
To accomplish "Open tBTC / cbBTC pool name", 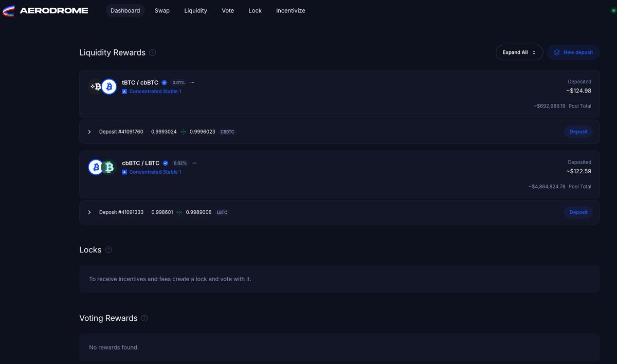I will 140,82.
